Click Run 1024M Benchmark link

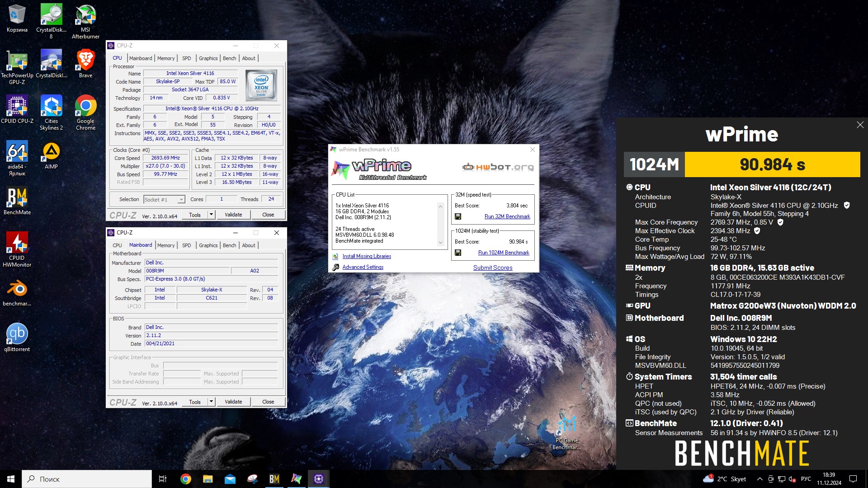click(x=504, y=253)
